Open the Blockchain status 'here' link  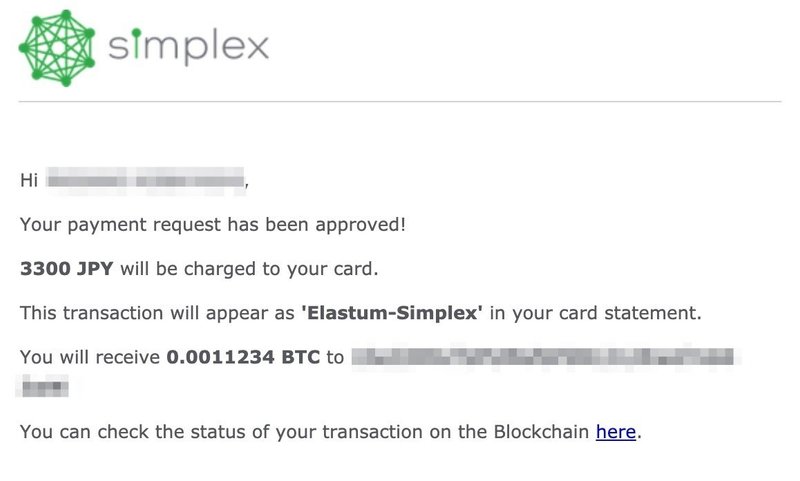click(x=615, y=432)
